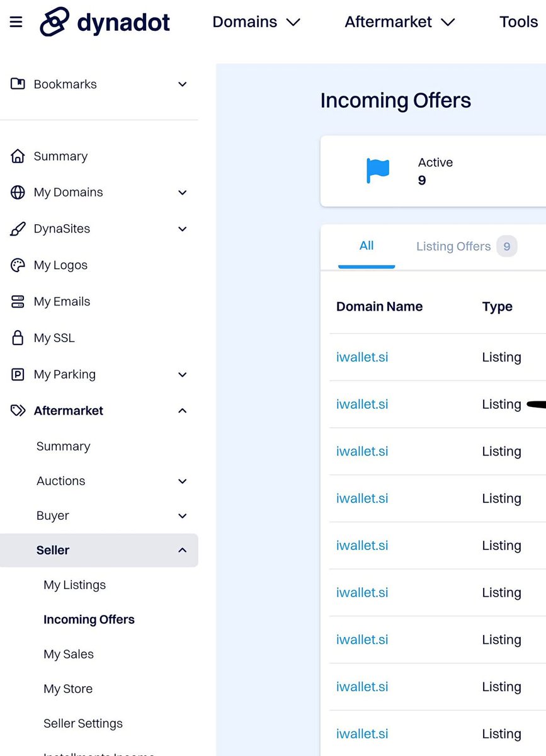Click the Bookmarks icon in sidebar
The image size is (546, 756).
pos(18,84)
